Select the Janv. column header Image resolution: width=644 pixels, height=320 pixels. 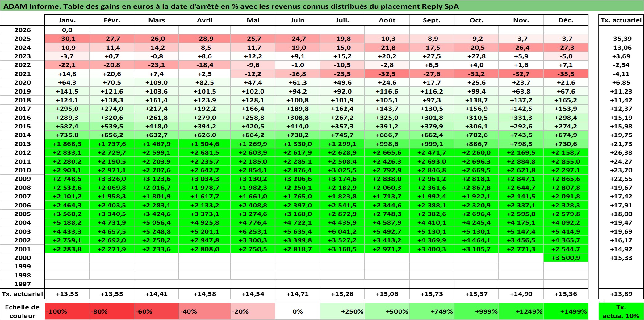(x=67, y=20)
